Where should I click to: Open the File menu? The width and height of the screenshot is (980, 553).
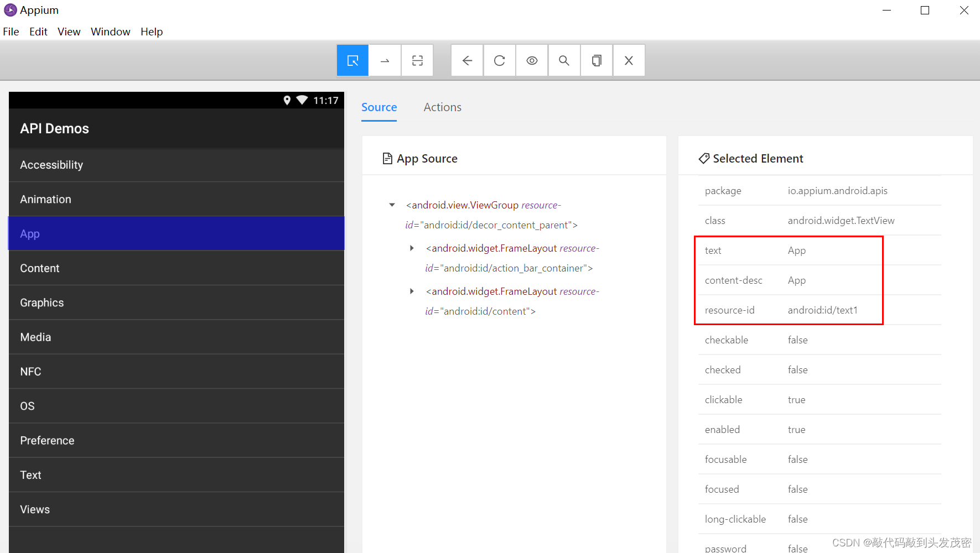point(11,32)
